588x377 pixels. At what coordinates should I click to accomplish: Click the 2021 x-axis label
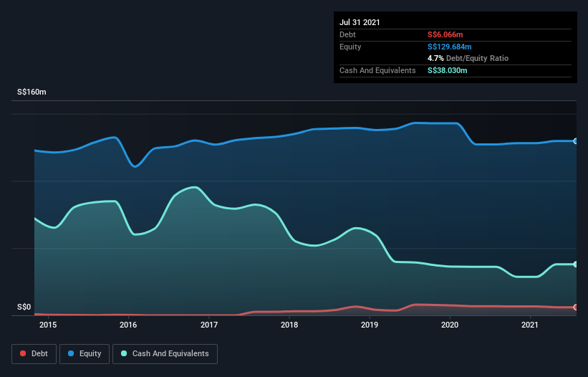tap(530, 325)
